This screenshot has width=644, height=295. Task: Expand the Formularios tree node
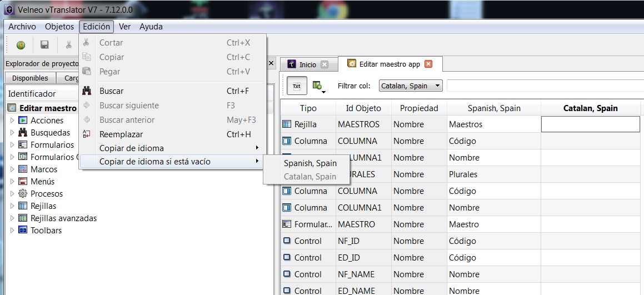pos(12,144)
